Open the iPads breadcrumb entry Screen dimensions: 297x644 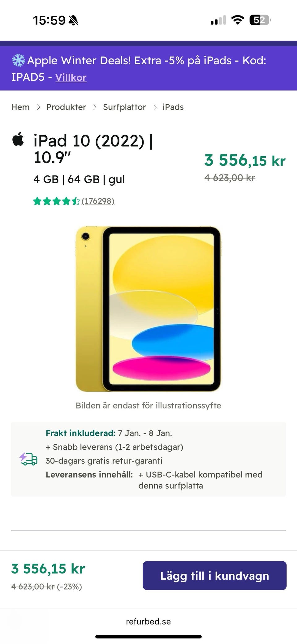173,107
